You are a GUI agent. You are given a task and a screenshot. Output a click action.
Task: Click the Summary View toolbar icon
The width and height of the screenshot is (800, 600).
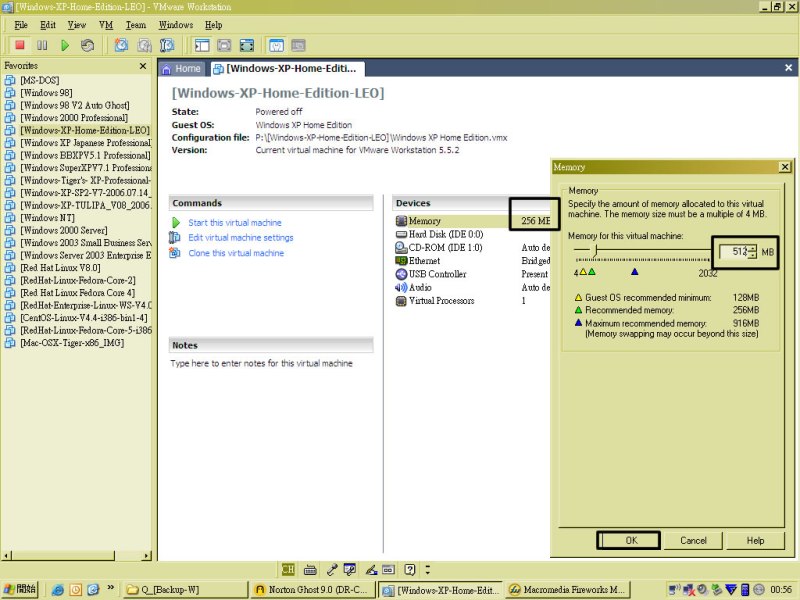pos(276,45)
